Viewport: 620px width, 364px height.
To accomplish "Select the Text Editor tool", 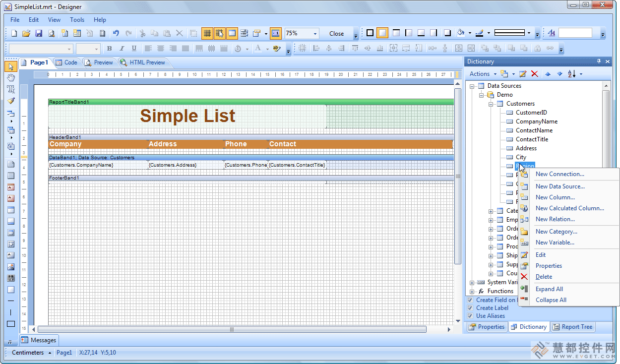I will pos(11,89).
